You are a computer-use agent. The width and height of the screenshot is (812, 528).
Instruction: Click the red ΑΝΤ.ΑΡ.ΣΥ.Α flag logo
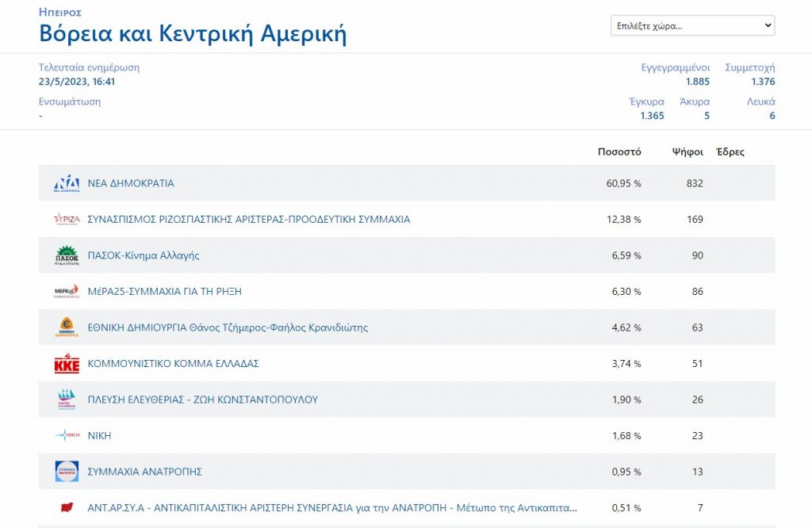tap(67, 507)
